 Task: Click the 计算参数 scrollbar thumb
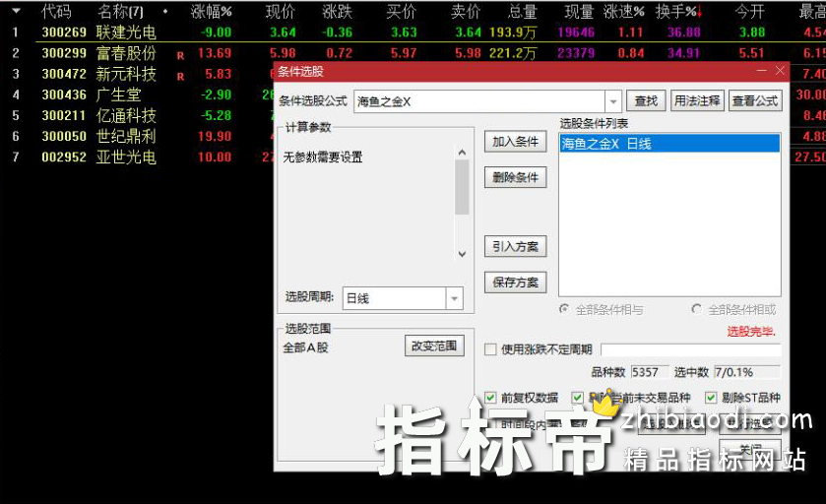click(x=462, y=187)
